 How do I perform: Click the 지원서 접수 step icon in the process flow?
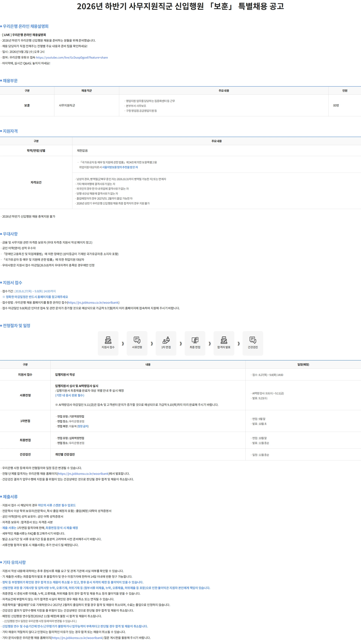[x=108, y=343]
